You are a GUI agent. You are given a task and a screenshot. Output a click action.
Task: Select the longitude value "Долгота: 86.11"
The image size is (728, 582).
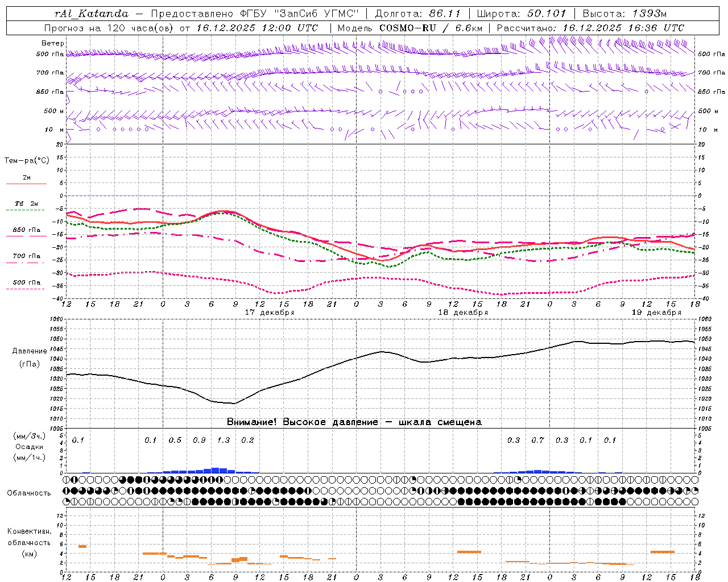(x=417, y=14)
